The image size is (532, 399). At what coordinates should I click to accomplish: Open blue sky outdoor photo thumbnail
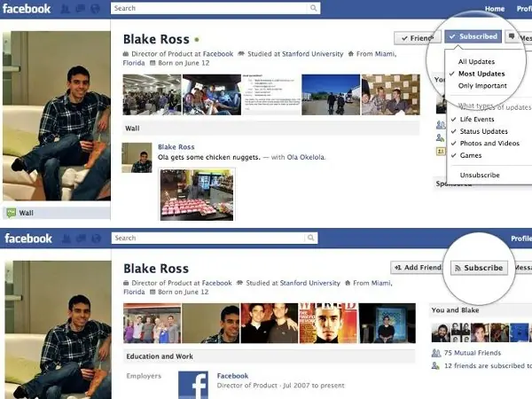[331, 95]
